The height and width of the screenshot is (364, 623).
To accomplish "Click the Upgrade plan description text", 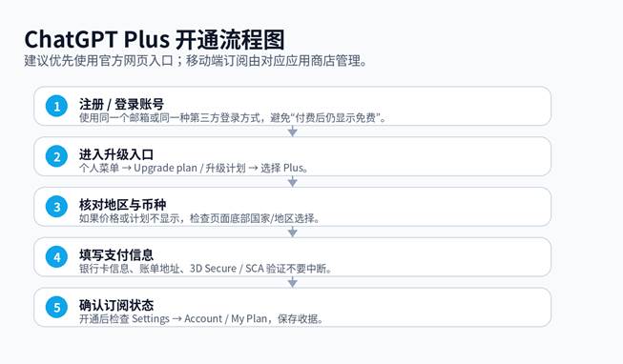I will pos(194,168).
